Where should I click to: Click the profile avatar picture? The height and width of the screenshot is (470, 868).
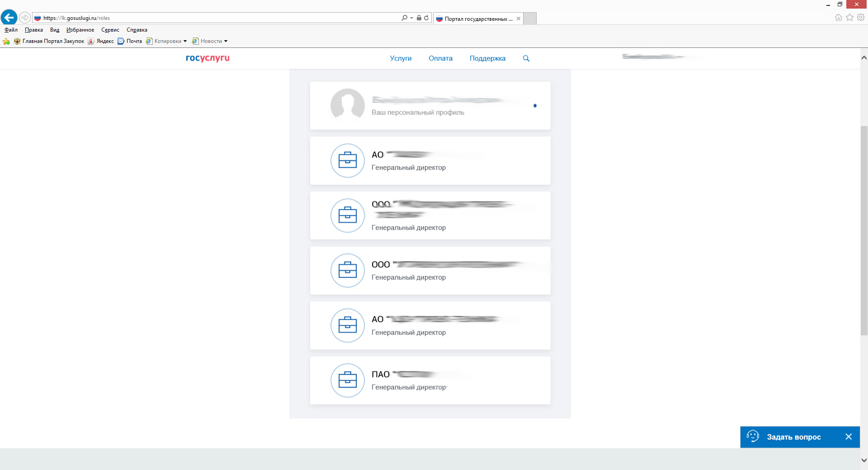(x=347, y=105)
